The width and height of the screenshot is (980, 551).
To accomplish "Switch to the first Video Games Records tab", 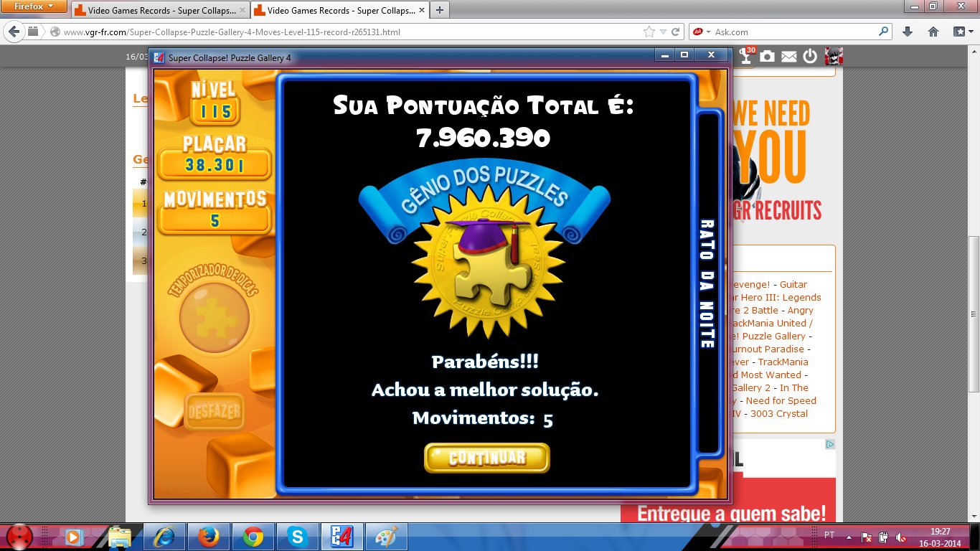I will point(159,11).
